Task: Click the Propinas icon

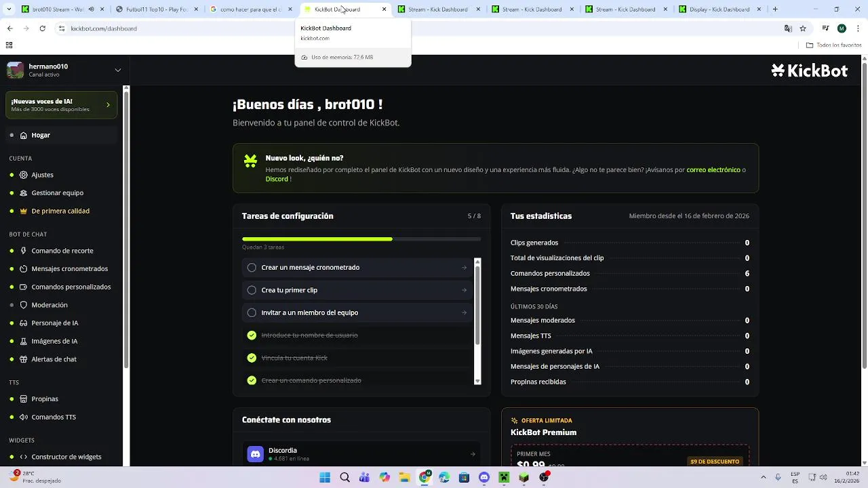Action: 24,399
